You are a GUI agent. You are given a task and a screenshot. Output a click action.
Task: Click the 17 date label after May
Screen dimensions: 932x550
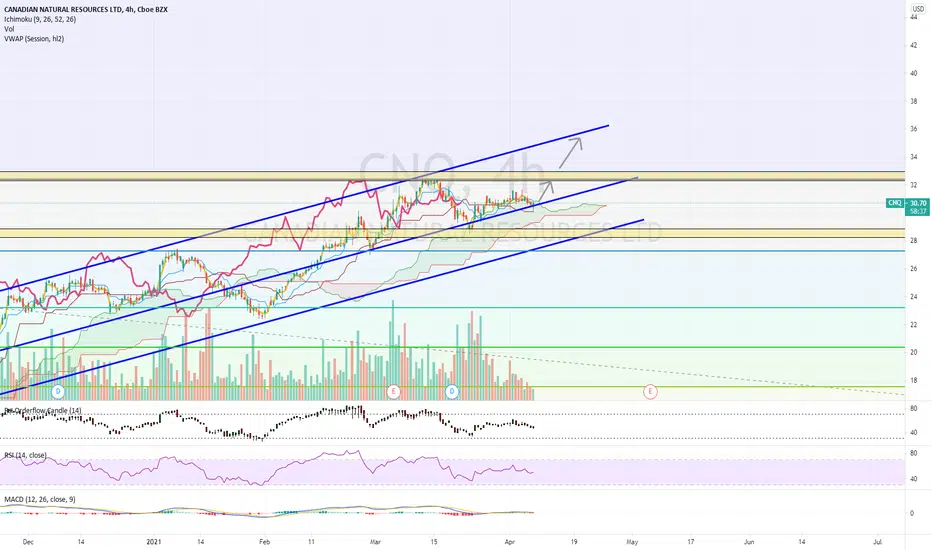coord(691,542)
